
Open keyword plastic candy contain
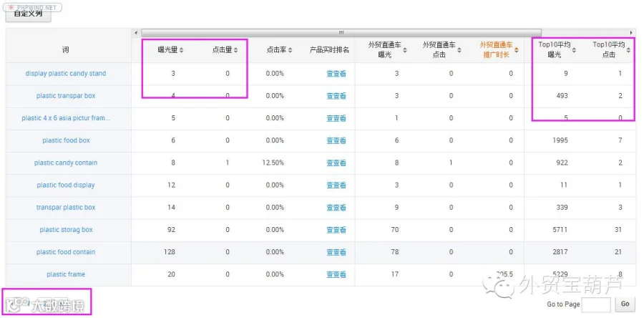tap(66, 163)
